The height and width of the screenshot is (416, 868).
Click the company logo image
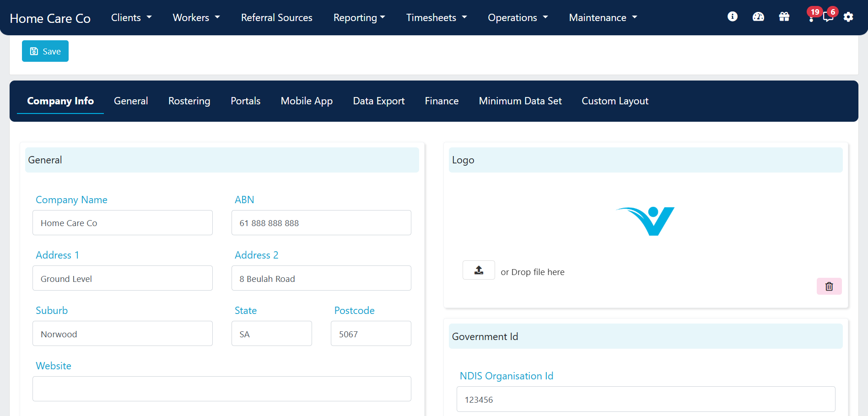pyautogui.click(x=646, y=221)
